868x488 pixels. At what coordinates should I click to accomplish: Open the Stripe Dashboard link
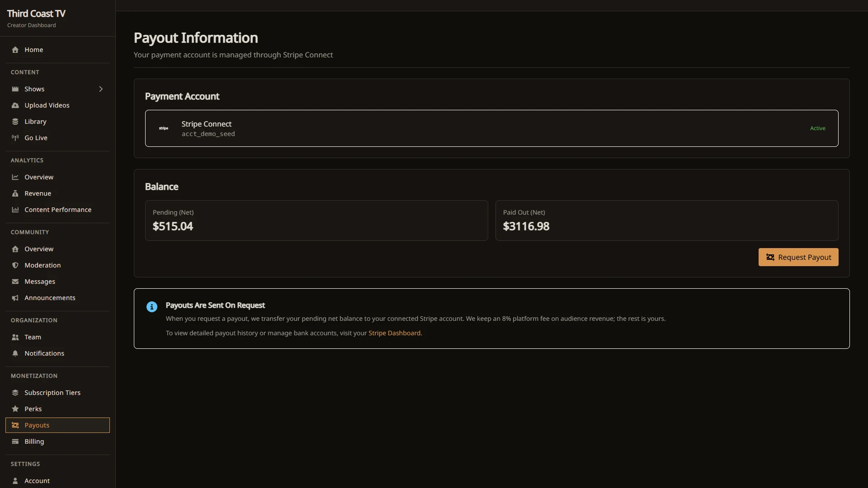394,333
